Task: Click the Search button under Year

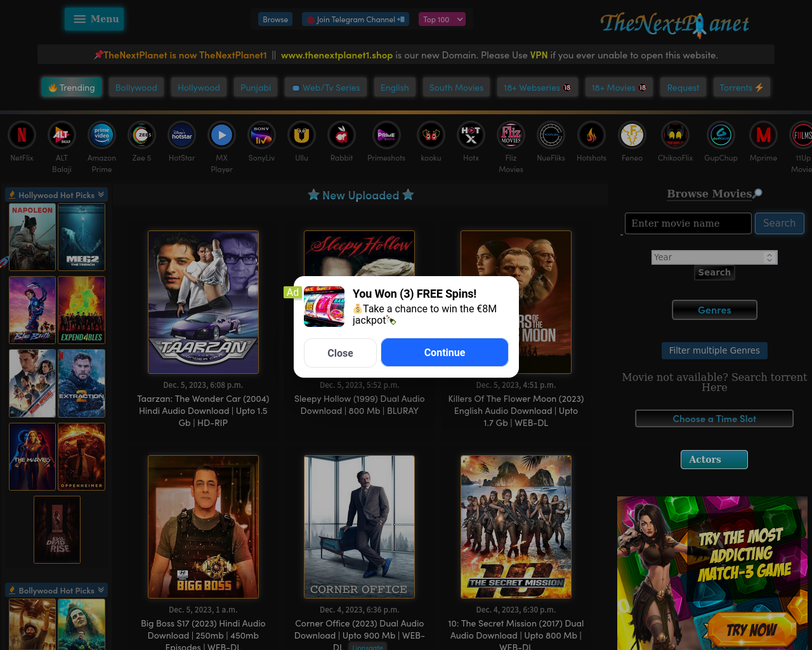Action: pyautogui.click(x=714, y=272)
